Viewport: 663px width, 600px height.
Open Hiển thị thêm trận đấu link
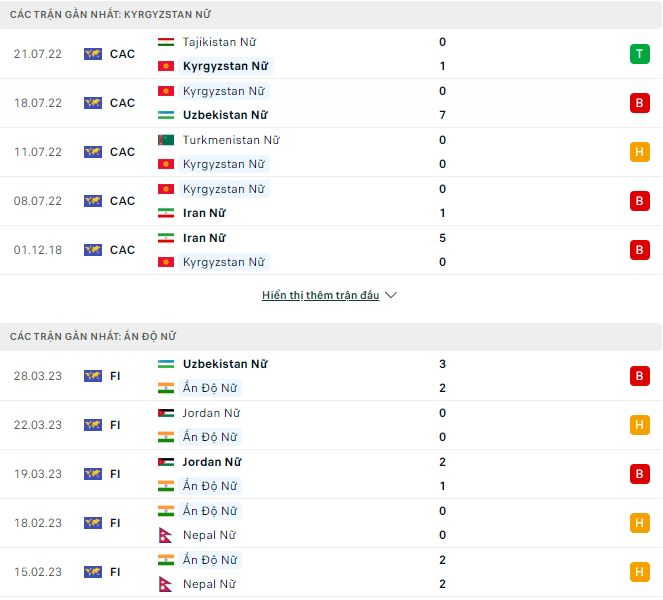pos(320,296)
